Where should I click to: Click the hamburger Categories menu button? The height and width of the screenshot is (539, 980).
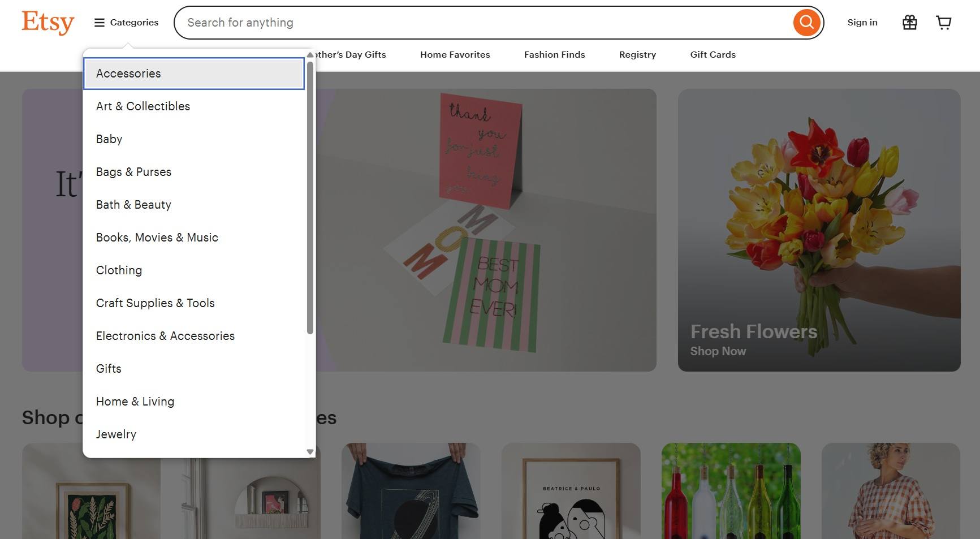(x=126, y=23)
